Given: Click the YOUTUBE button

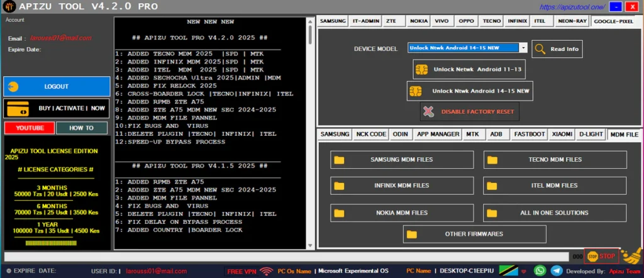Looking at the screenshot, I should [x=30, y=128].
